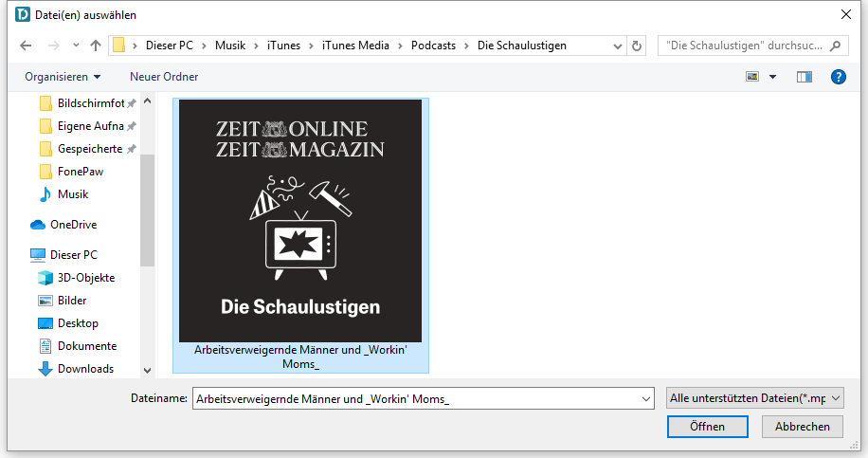Select the Dieser PC breadcrumb

click(170, 46)
